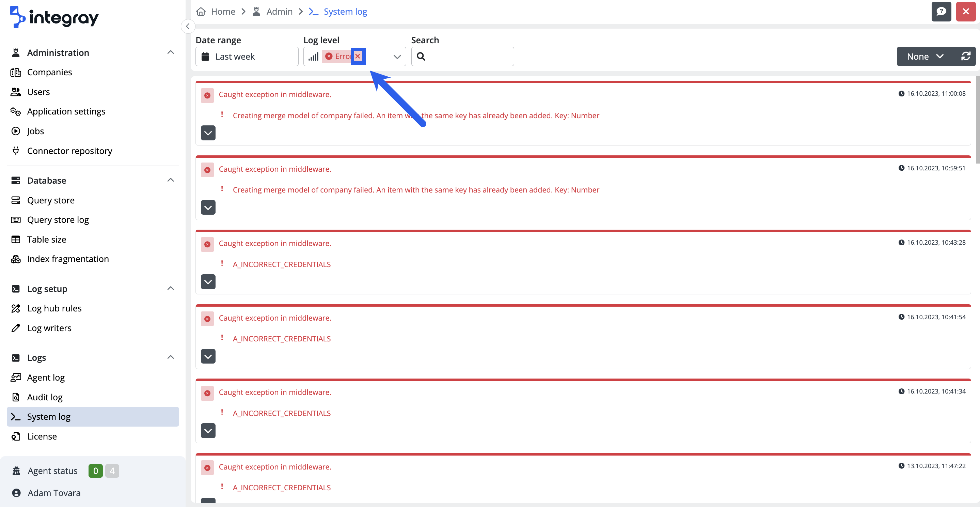The height and width of the screenshot is (507, 980).
Task: Open Connector repository plug icon
Action: pos(16,151)
